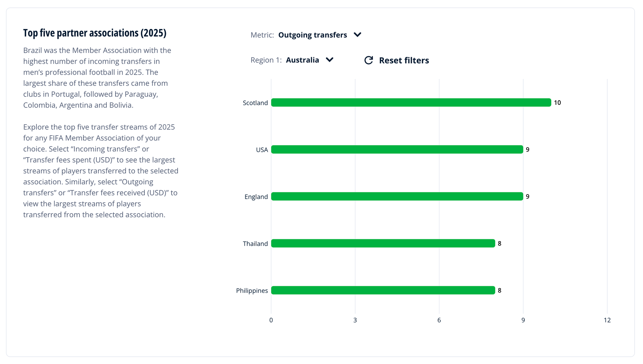Click the Top five partner associations heading
This screenshot has height=364, width=643.
(95, 33)
